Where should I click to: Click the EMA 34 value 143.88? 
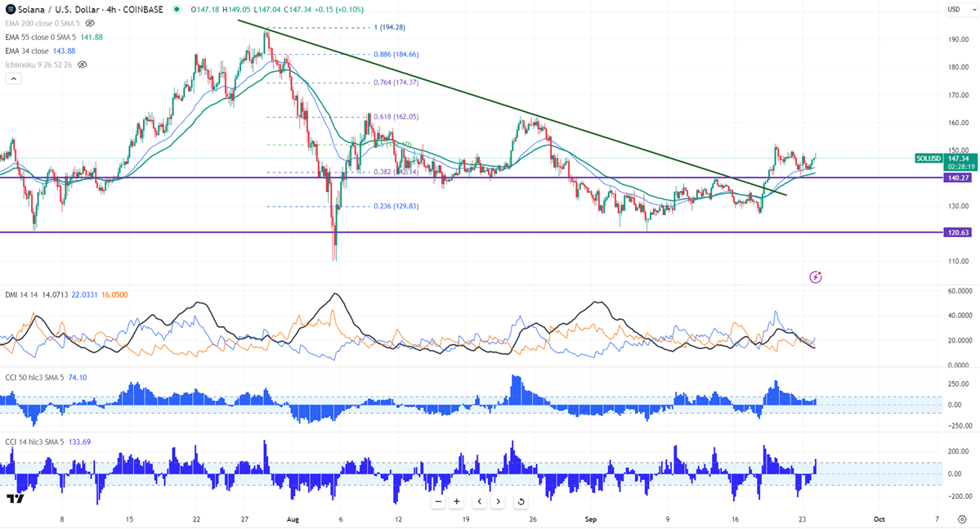64,51
